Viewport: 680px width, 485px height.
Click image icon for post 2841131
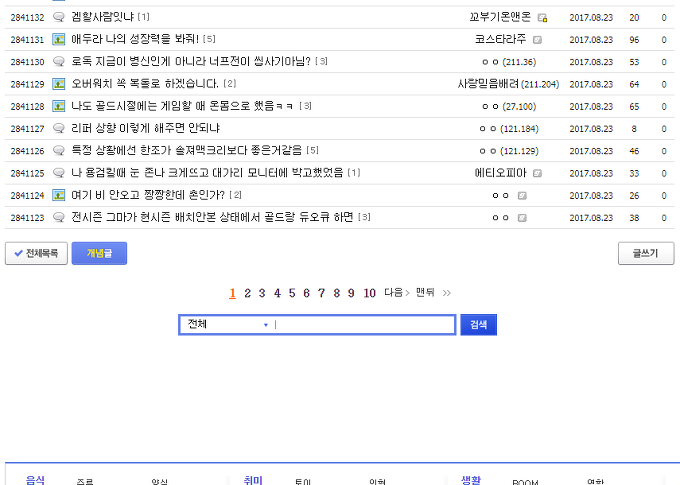point(59,39)
